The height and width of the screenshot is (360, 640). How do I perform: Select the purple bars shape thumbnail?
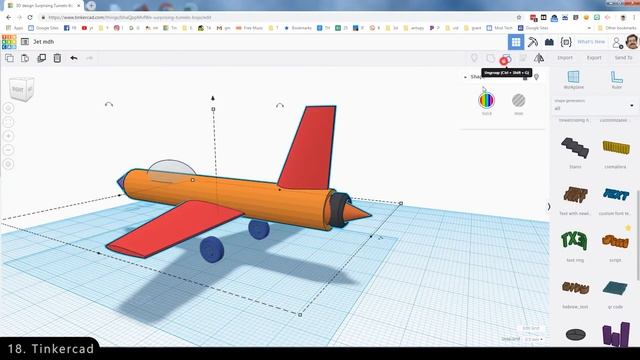pos(616,335)
